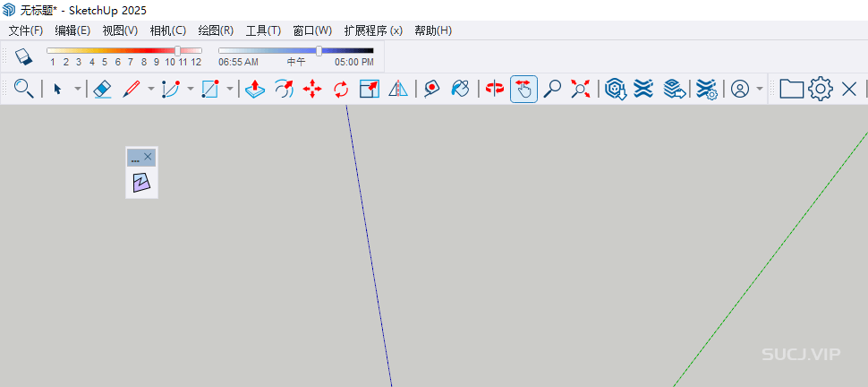868x387 pixels.
Task: Open the 3D Warehouse icon
Action: (x=615, y=89)
